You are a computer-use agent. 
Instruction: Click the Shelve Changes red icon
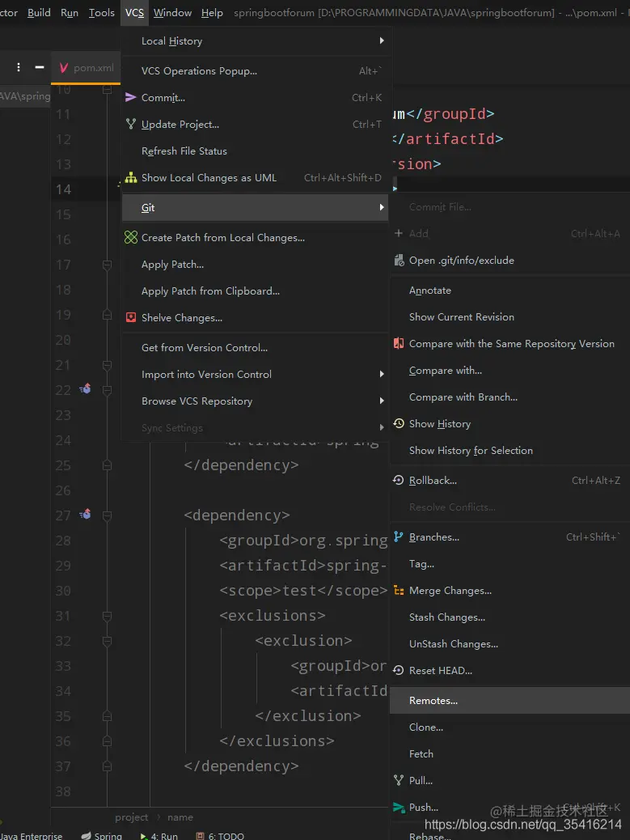point(130,318)
